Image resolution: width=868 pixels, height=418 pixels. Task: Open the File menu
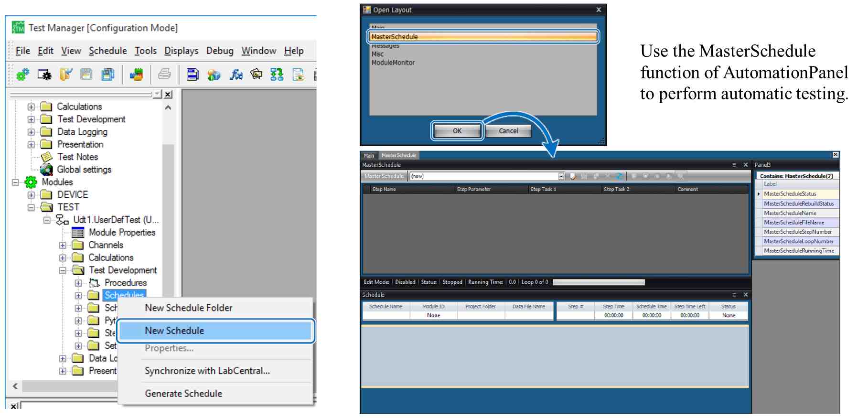pyautogui.click(x=23, y=51)
